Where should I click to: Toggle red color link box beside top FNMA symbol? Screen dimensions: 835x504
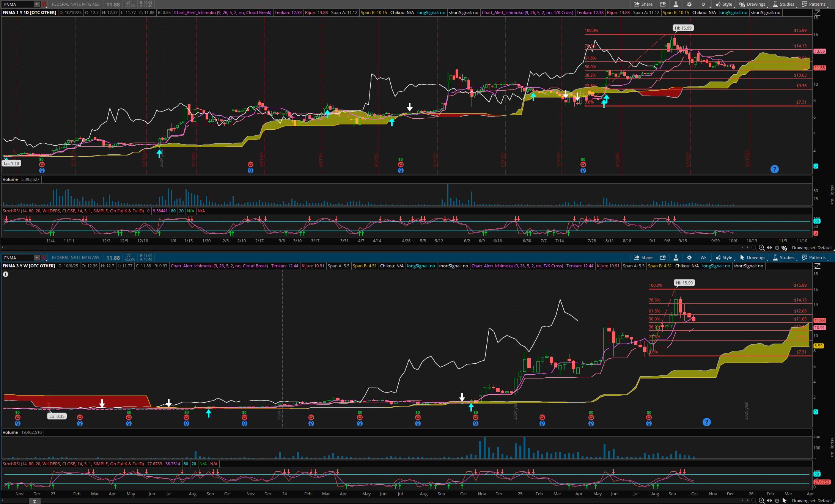pyautogui.click(x=44, y=4)
